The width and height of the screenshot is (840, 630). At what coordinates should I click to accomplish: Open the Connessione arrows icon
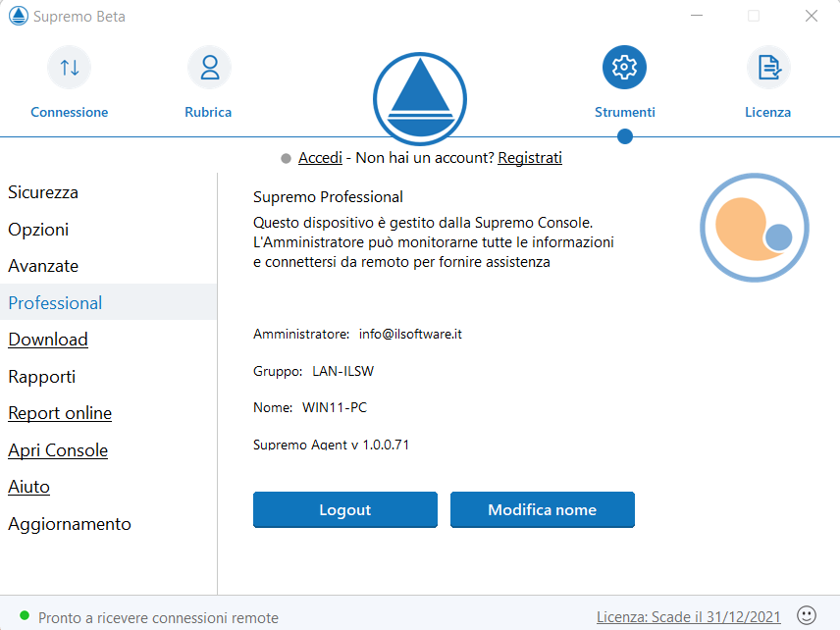click(x=69, y=68)
